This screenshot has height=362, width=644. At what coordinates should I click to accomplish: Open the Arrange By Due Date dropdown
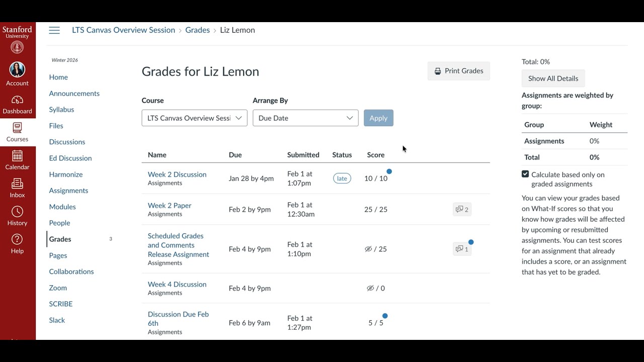(305, 118)
